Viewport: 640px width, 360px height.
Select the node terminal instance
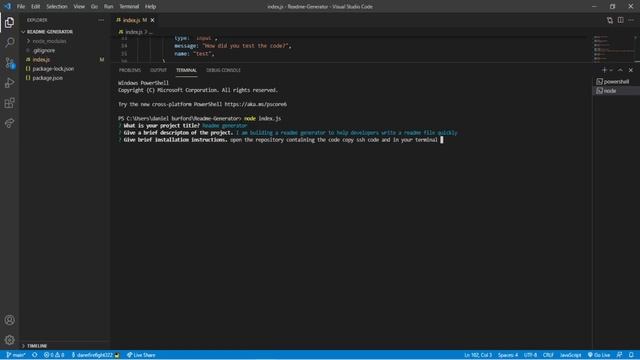pyautogui.click(x=616, y=91)
